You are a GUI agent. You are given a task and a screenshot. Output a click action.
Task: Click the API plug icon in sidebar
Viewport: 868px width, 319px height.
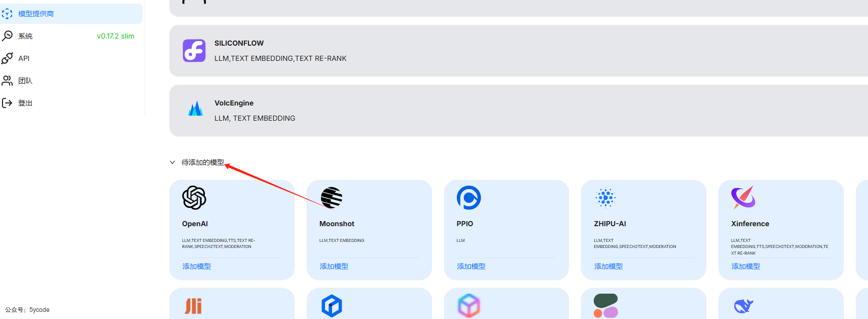point(7,58)
